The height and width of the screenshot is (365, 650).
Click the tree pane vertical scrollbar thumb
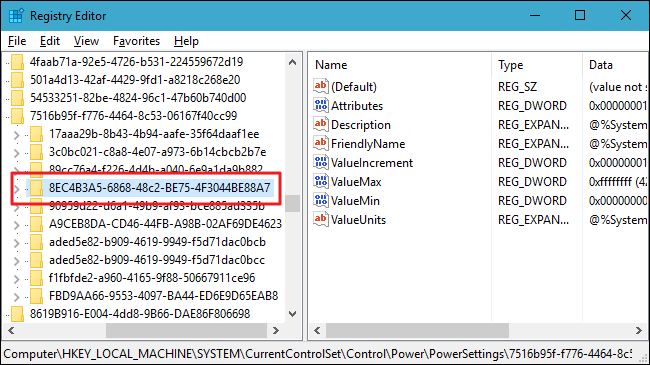(x=293, y=203)
